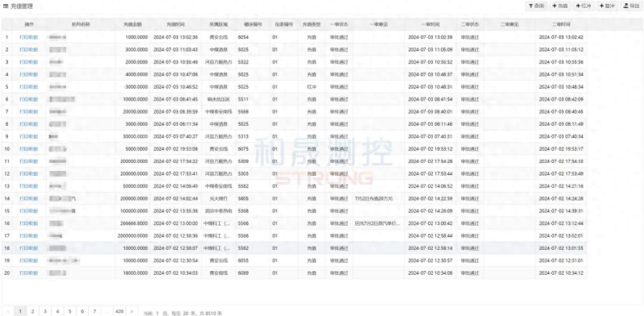Click module number 6089 in row 20
644x316 pixels.
pyautogui.click(x=243, y=272)
